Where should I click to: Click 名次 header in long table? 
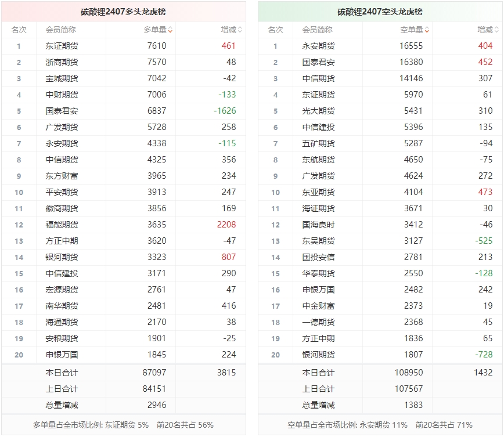point(19,30)
